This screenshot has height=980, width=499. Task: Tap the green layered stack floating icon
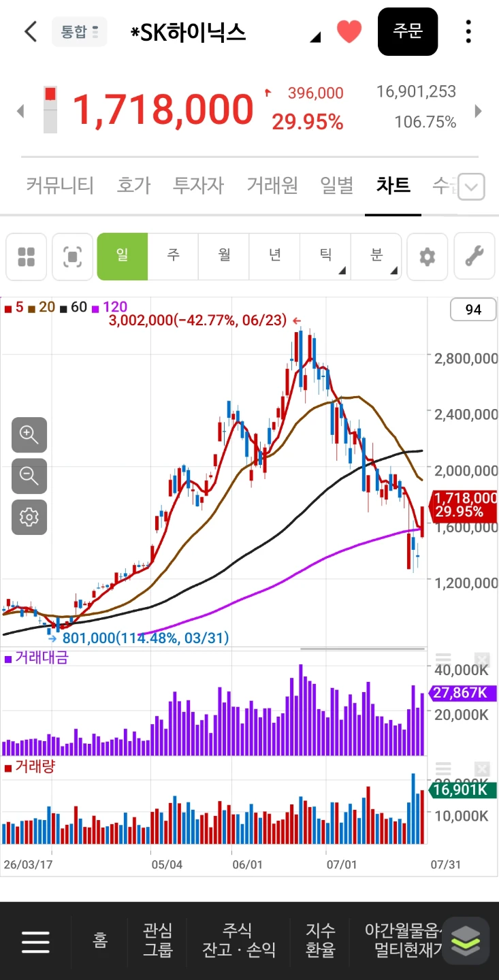(466, 941)
